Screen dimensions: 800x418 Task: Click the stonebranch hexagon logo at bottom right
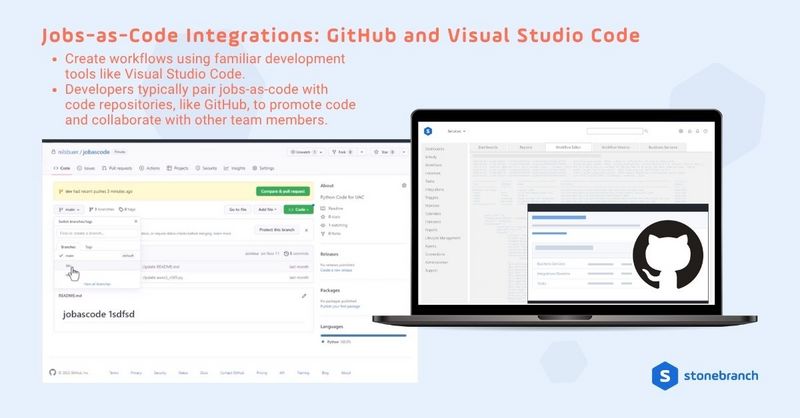tap(665, 376)
